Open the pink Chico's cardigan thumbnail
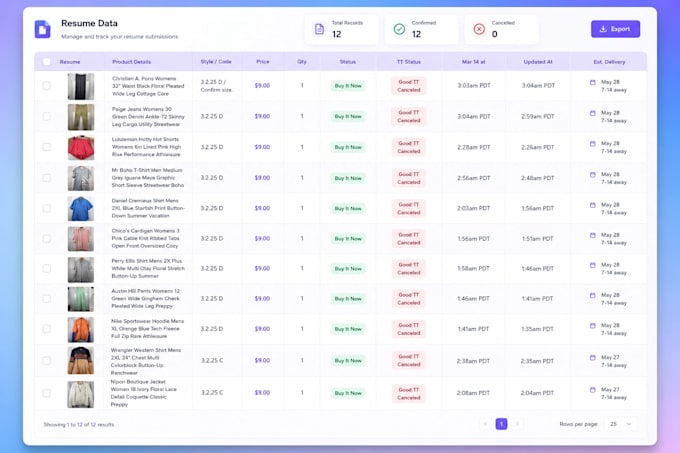680x453 pixels. (81, 239)
